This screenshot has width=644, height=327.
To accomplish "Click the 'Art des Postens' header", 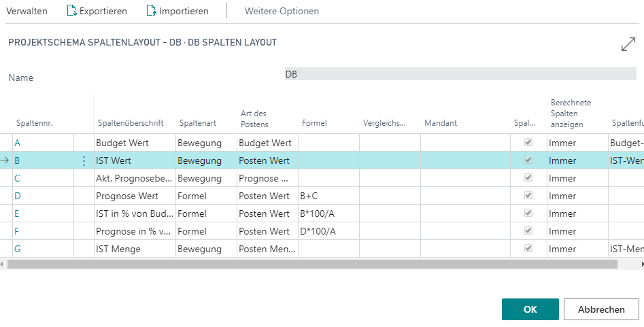I will click(x=254, y=118).
